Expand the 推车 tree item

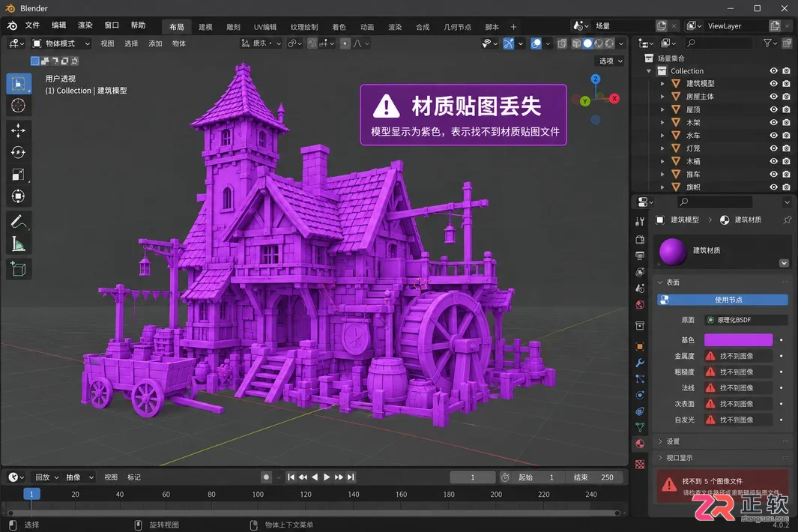point(662,174)
